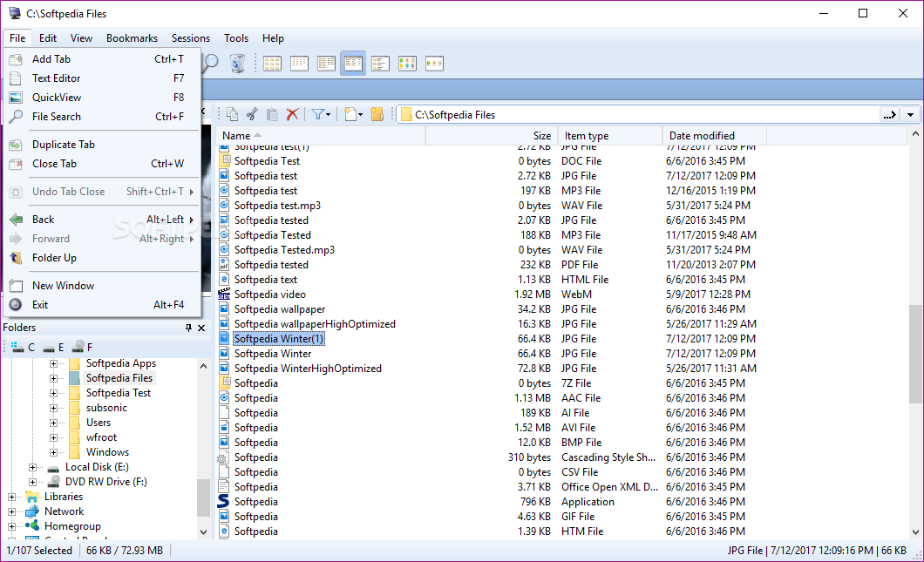Open the Edit menu
The image size is (924, 562).
coord(48,38)
